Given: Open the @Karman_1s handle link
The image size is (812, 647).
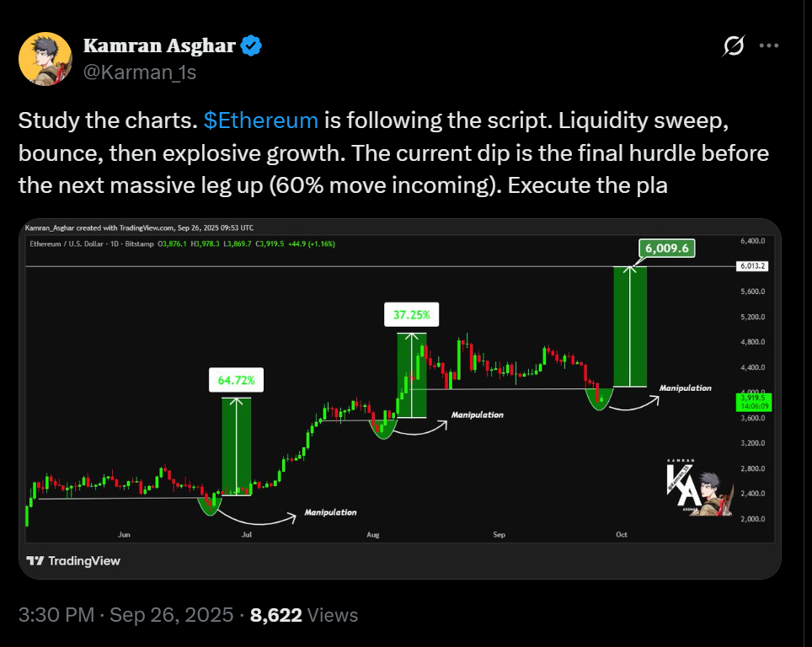Looking at the screenshot, I should [139, 72].
